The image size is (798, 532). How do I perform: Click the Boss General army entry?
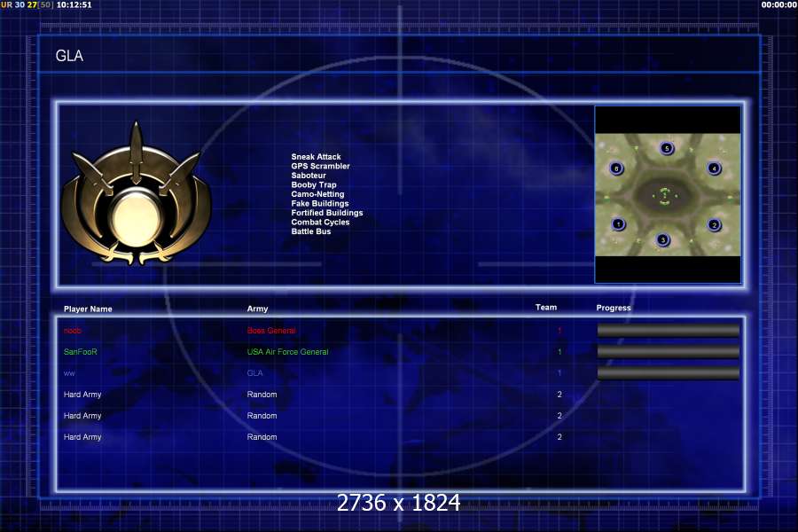tap(271, 331)
